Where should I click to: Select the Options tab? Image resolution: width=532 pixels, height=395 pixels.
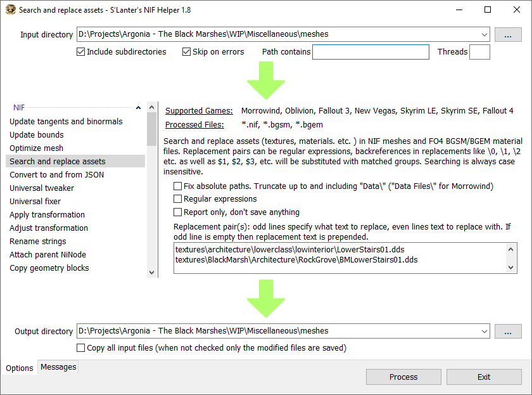point(20,368)
